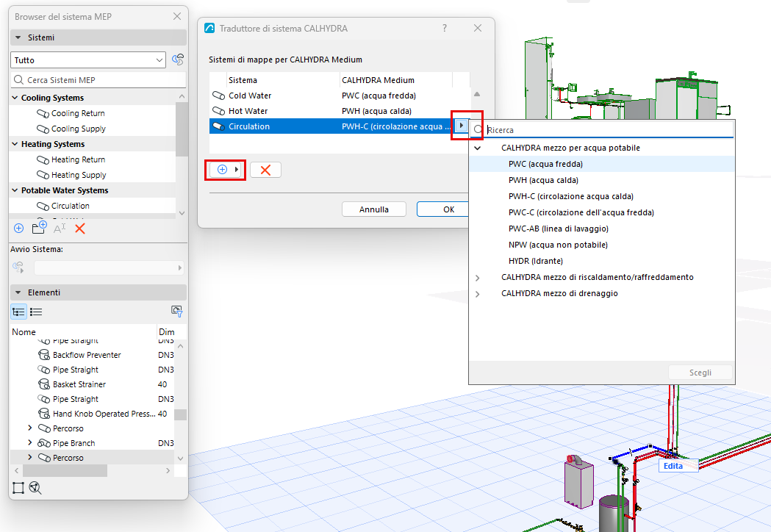Click the Cerca Sistemi MEP search field

98,79
